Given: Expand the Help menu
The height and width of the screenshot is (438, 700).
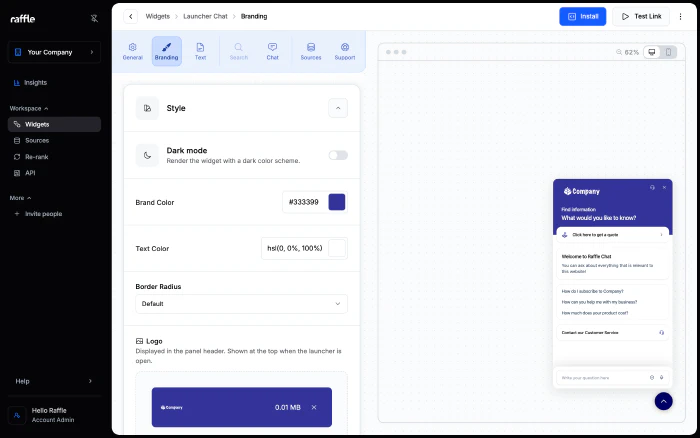Looking at the screenshot, I should coord(54,381).
